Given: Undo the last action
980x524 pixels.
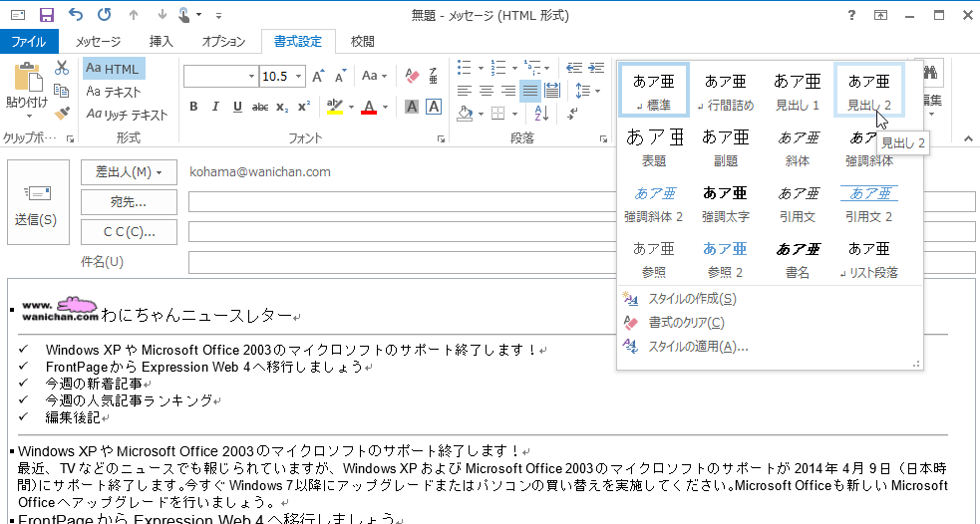Looking at the screenshot, I should click(75, 15).
